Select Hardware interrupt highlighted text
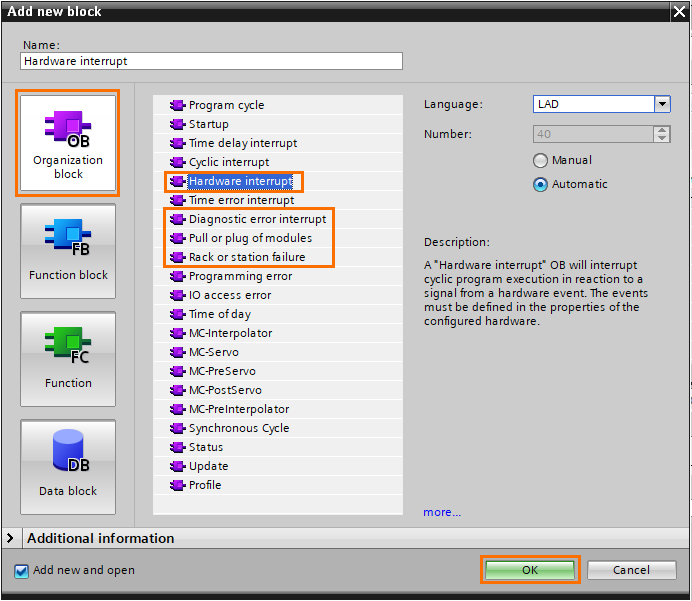692x601 pixels. click(x=241, y=181)
